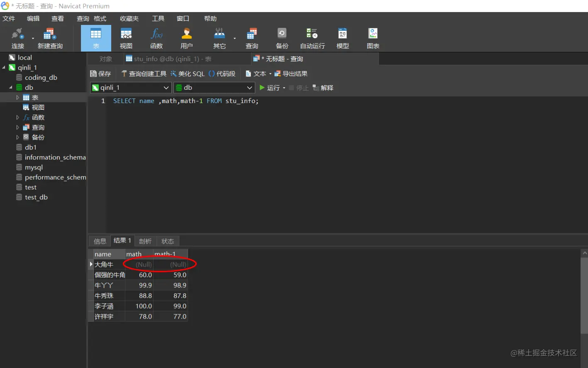Switch to the Objects (对象) tab
Screen dimensions: 588x368
click(106, 59)
